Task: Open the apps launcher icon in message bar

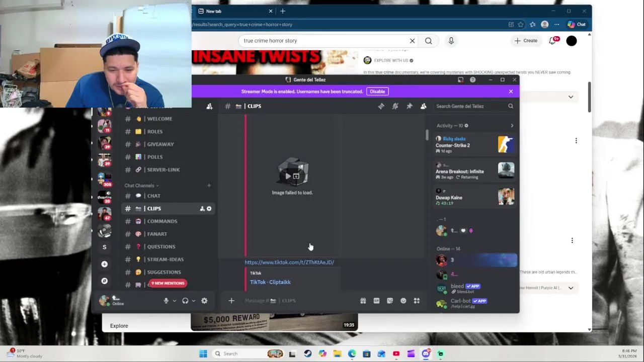Action: click(417, 301)
